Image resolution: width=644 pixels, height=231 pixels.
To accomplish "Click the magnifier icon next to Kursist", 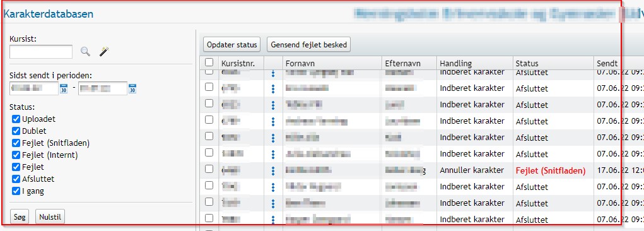I will pos(85,51).
